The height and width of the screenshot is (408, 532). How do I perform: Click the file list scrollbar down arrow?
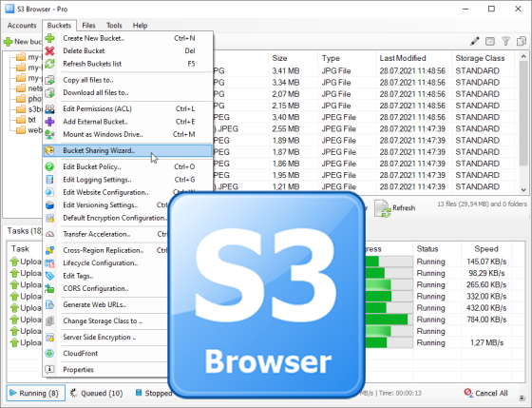point(523,190)
